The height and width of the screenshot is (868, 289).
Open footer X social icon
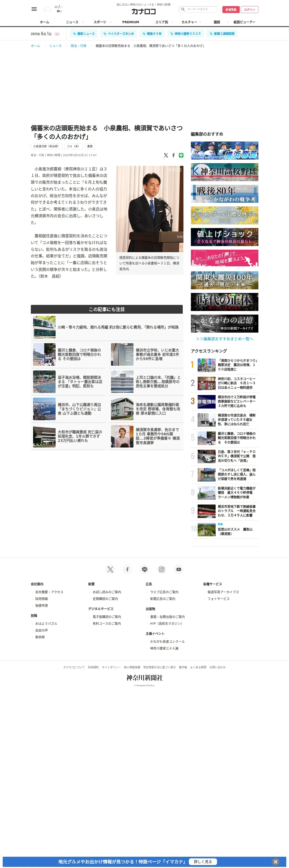point(110,569)
